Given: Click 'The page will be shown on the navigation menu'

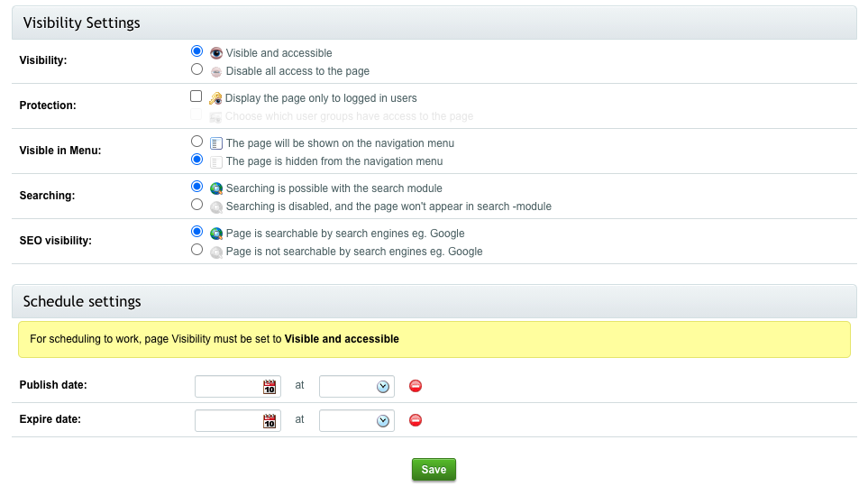Looking at the screenshot, I should 340,143.
